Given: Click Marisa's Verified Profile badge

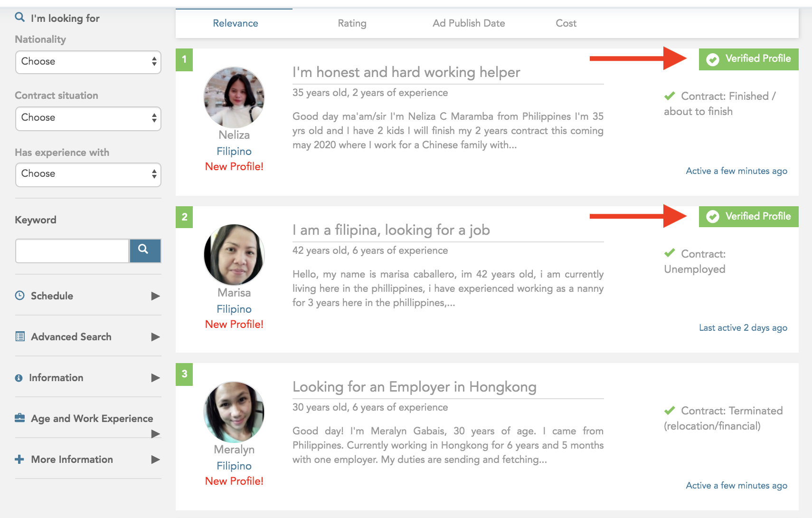Looking at the screenshot, I should point(748,217).
